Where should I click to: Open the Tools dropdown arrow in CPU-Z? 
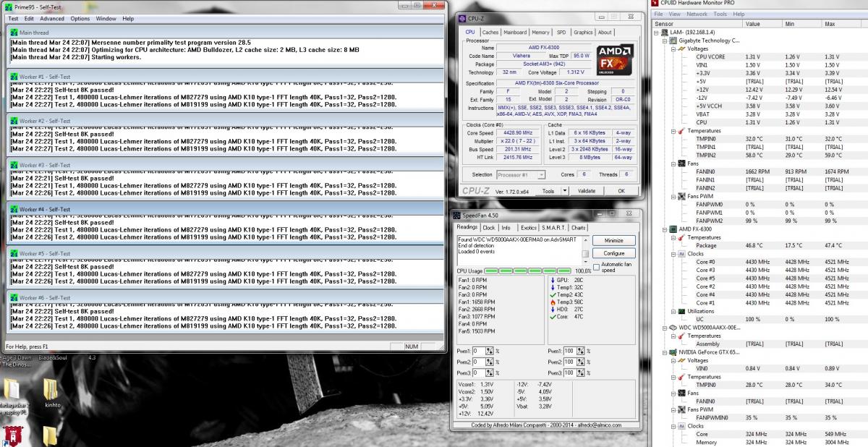click(x=564, y=191)
